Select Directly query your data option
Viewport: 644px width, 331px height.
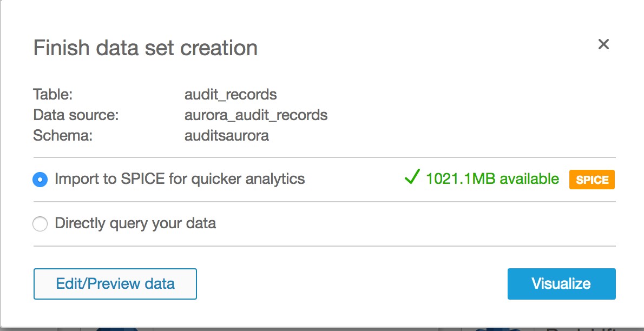[40, 224]
